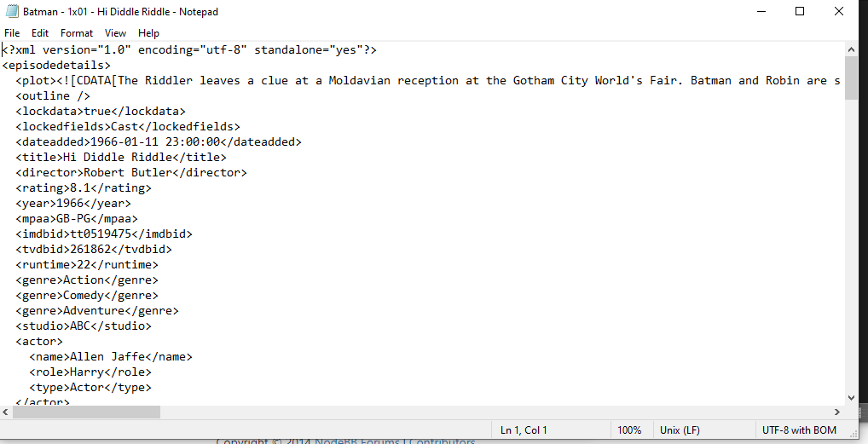Click the Ln 1, Col 1 status entry
The width and height of the screenshot is (868, 444).
coord(524,430)
